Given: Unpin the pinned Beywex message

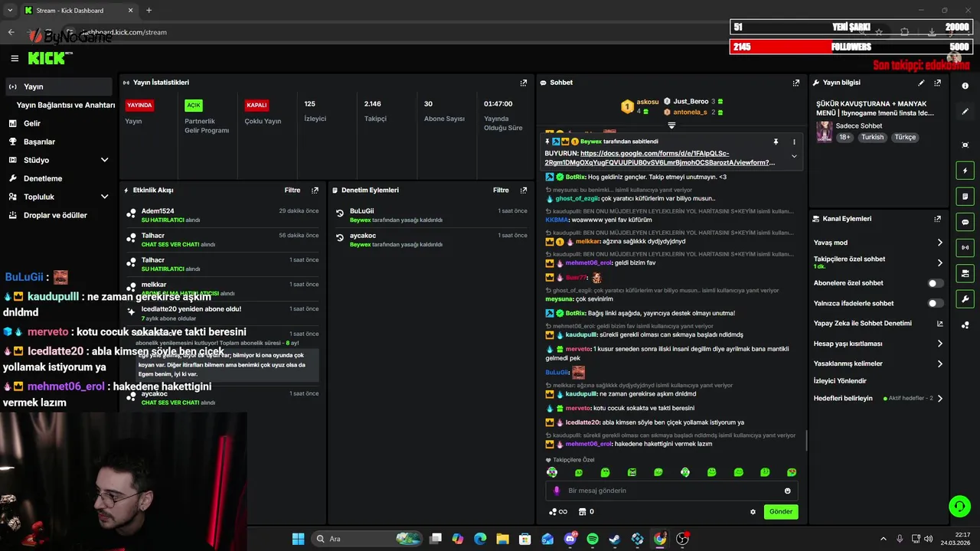Looking at the screenshot, I should pos(776,142).
